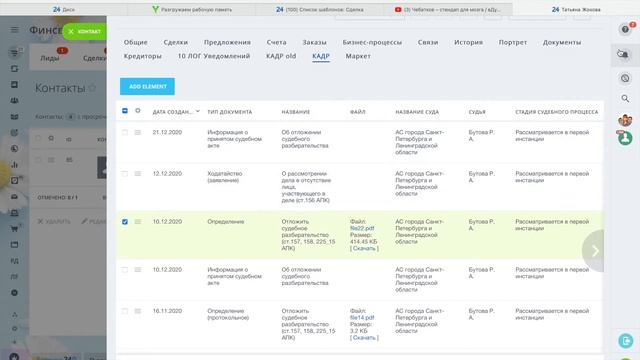Switch to the Татьяна Жокова browser tab
Image resolution: width=640 pixels, height=360 pixels.
(576, 9)
